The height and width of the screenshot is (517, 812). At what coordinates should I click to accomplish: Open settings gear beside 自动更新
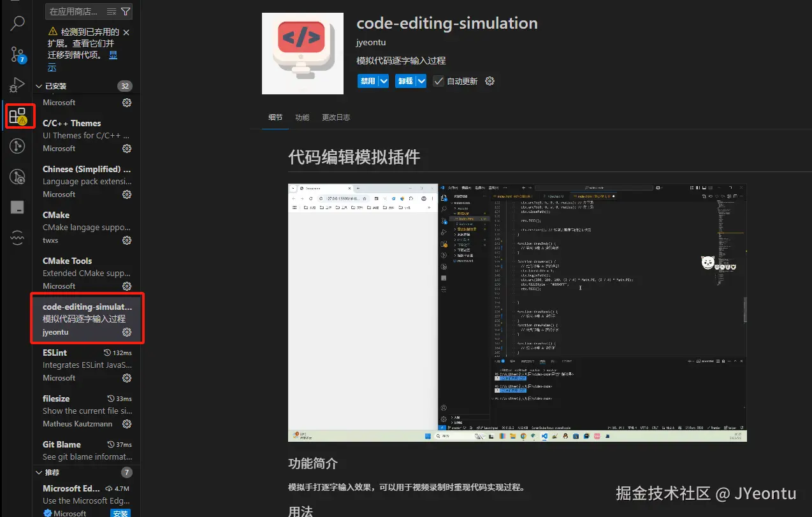(x=489, y=81)
